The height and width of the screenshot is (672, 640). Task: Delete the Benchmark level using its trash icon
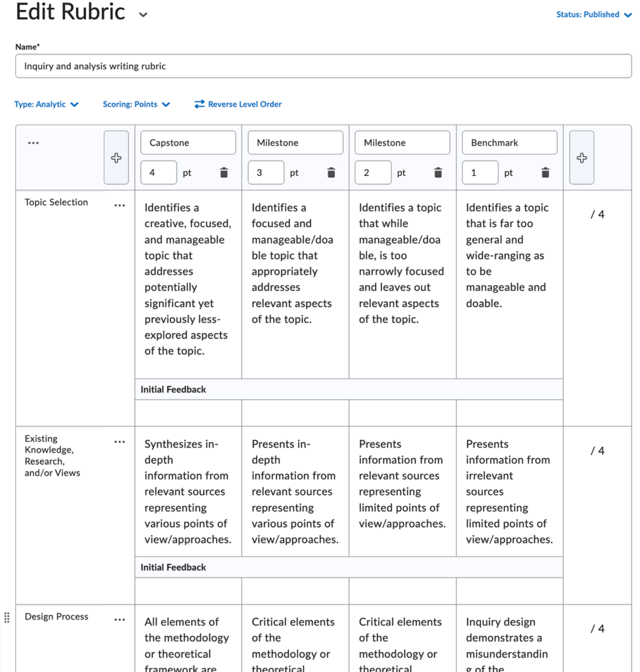coord(545,172)
